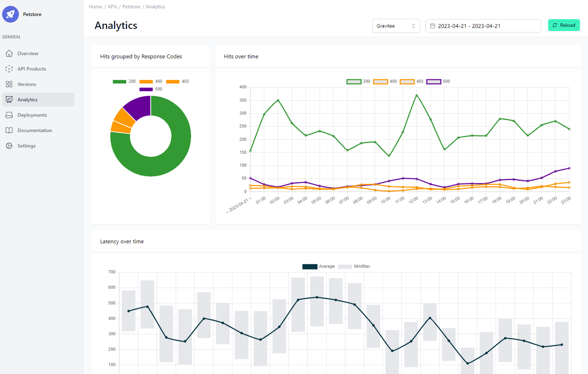The width and height of the screenshot is (588, 374).
Task: Toggle the 200 series in Hits over time legend
Action: 359,81
